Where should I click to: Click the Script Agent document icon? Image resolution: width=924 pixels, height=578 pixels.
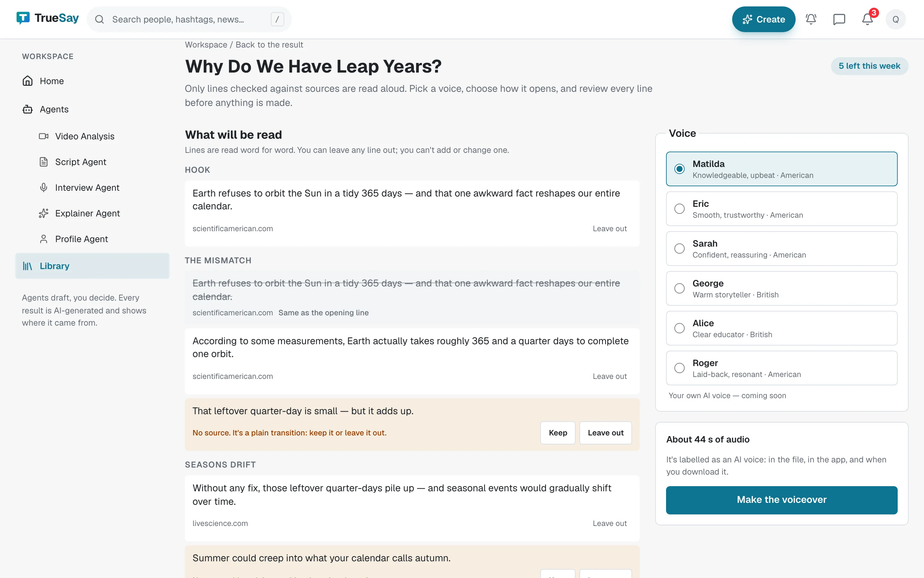44,162
